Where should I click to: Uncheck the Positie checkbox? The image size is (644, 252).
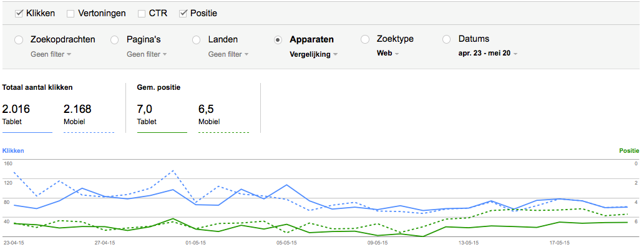(x=183, y=14)
